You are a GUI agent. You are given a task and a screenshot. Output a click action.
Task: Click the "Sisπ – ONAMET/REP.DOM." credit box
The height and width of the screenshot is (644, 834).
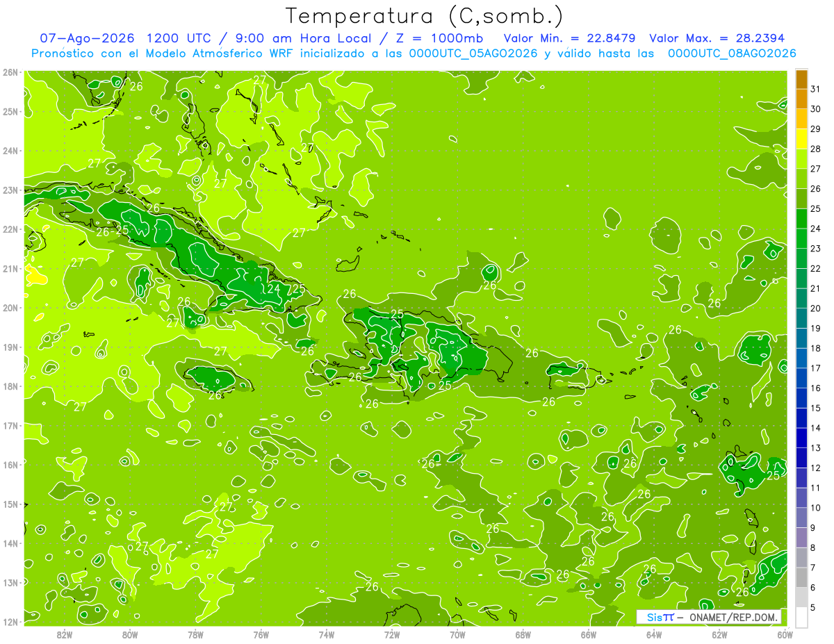(x=709, y=617)
